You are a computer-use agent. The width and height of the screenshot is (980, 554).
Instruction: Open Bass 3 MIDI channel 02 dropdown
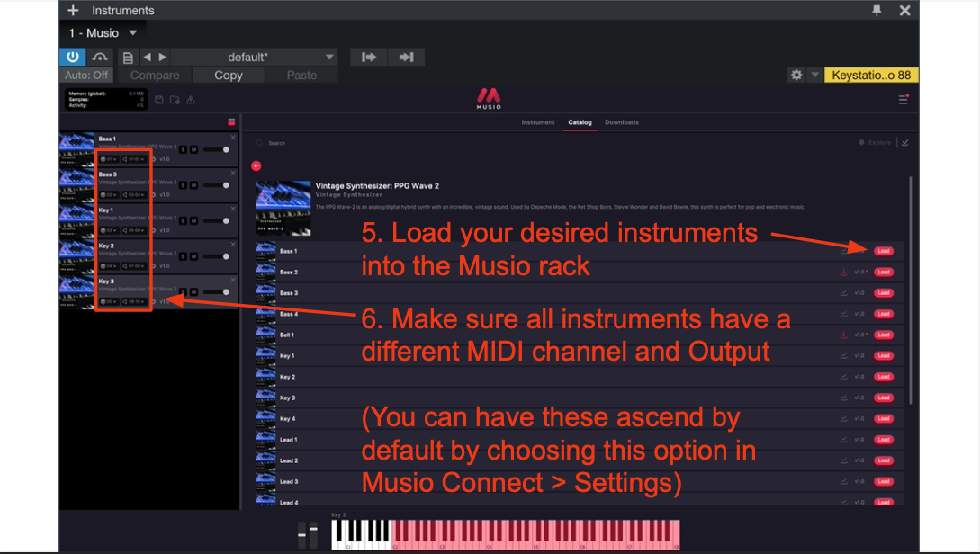click(109, 195)
